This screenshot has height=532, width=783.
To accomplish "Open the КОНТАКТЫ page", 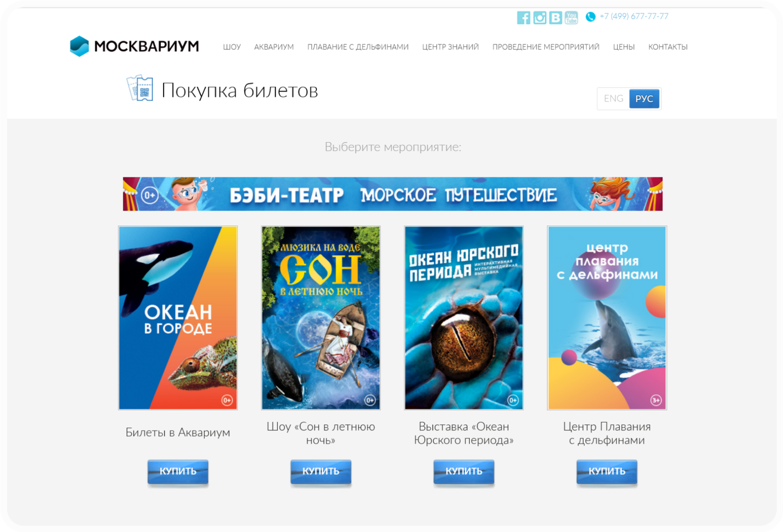I will tap(668, 47).
